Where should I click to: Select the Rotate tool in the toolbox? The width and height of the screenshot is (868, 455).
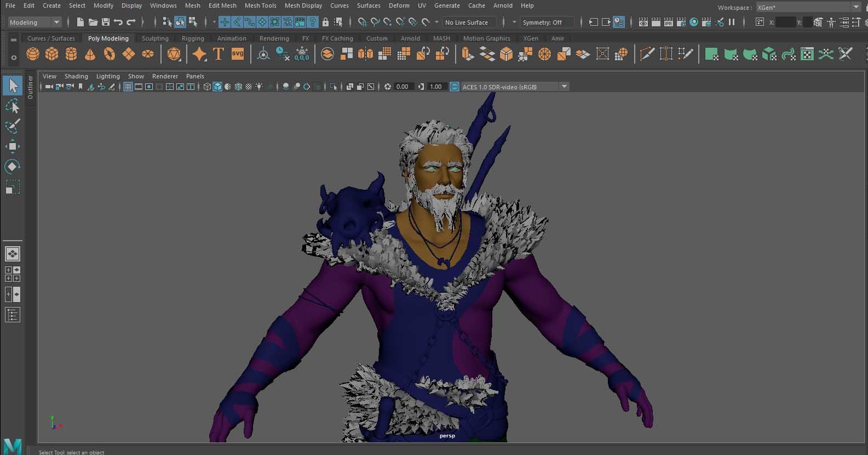coord(13,167)
